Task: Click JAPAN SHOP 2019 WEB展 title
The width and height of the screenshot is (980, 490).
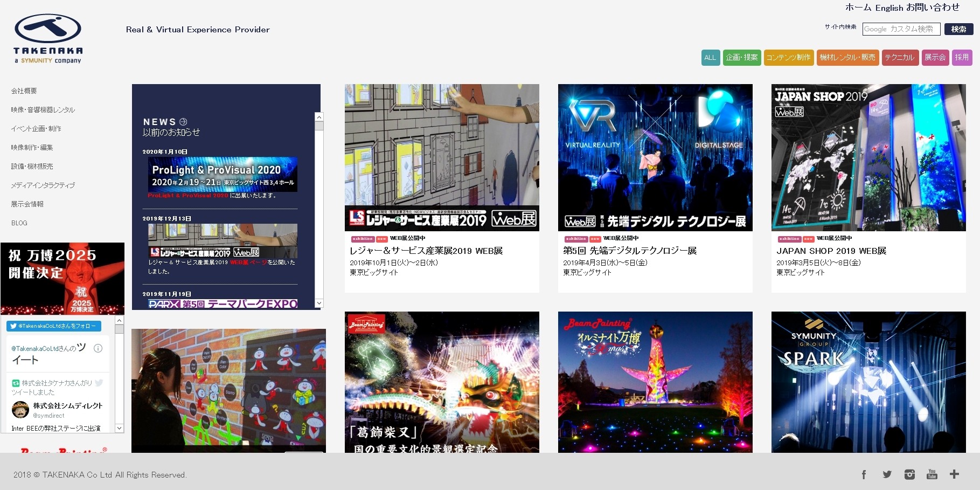Action: click(x=831, y=251)
